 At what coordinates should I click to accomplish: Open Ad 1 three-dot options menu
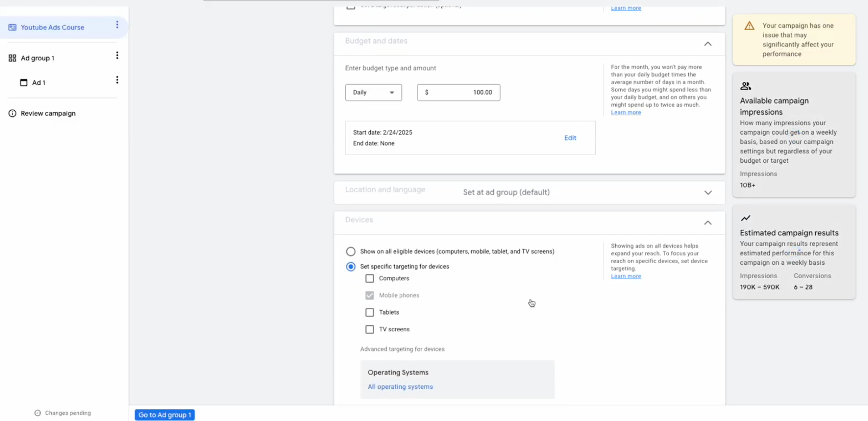[117, 80]
